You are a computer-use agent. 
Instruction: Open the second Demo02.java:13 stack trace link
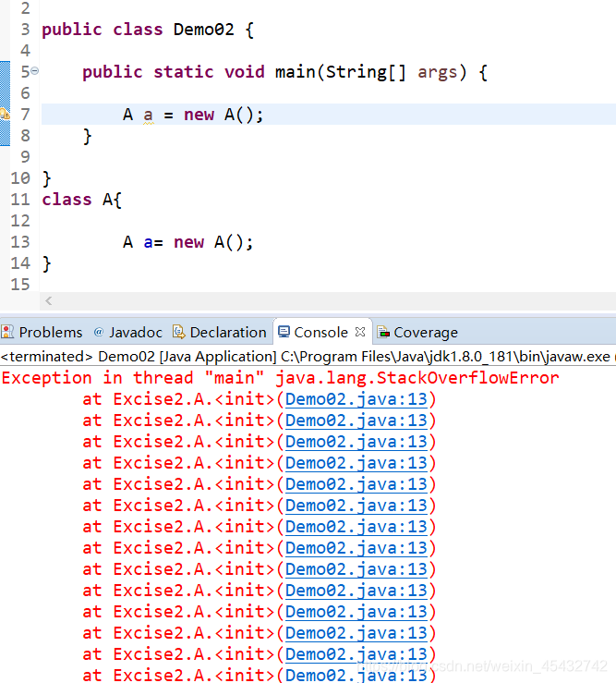[x=356, y=421]
